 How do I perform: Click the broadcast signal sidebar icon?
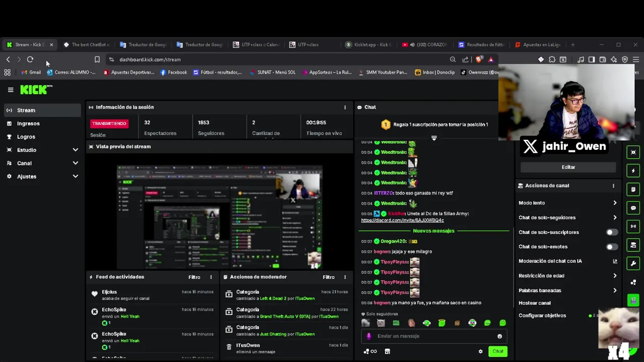coord(633,226)
